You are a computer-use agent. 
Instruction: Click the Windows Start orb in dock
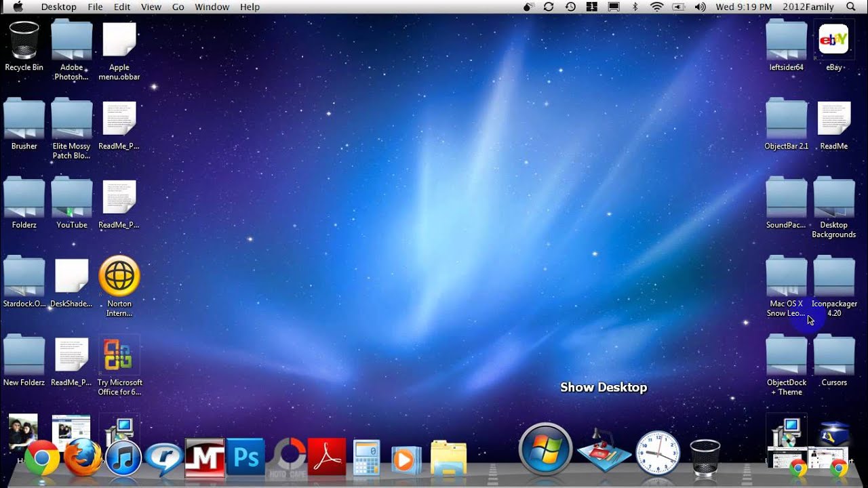tap(546, 449)
